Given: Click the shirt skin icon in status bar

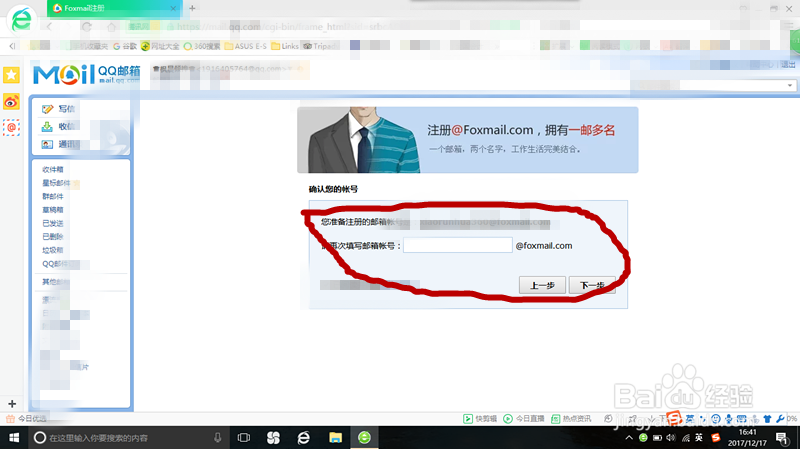Looking at the screenshot, I should click(x=767, y=419).
